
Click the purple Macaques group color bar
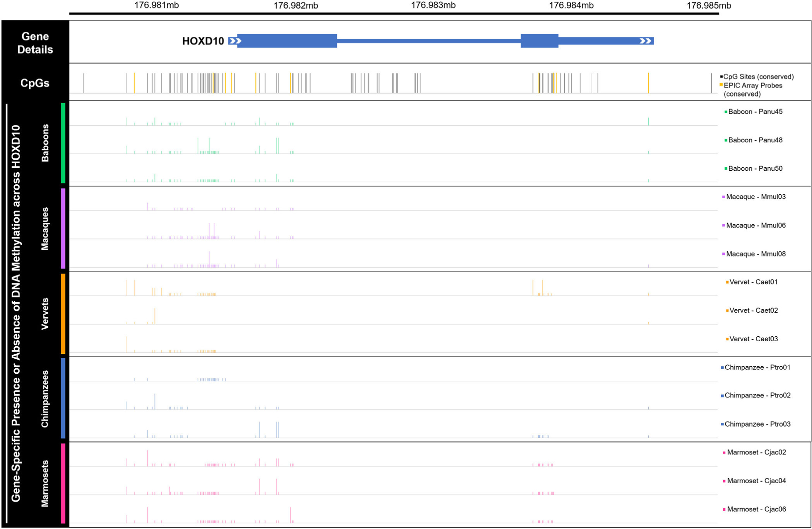coord(63,228)
